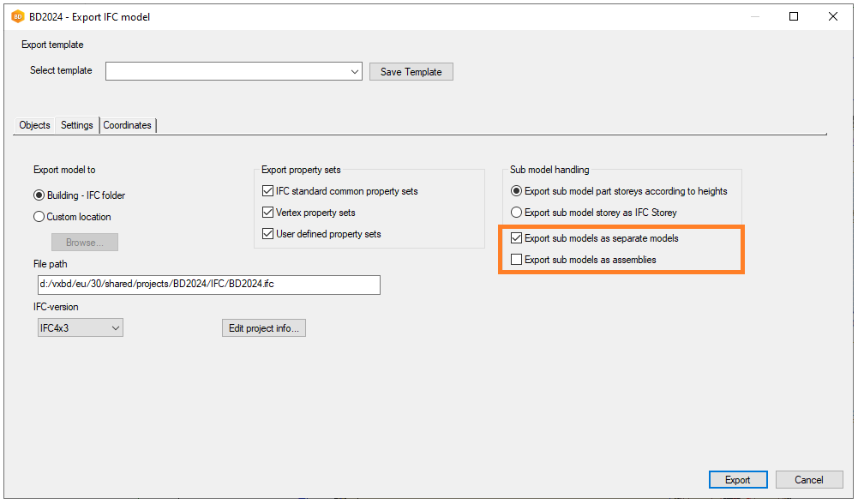The width and height of the screenshot is (858, 504).
Task: Select Building - IFC folder radio option
Action: click(x=39, y=195)
